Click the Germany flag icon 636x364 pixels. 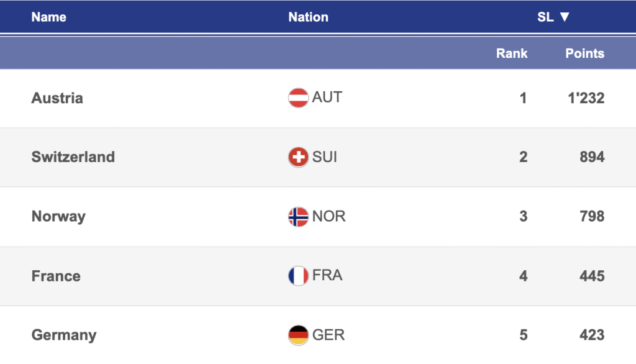pyautogui.click(x=298, y=335)
